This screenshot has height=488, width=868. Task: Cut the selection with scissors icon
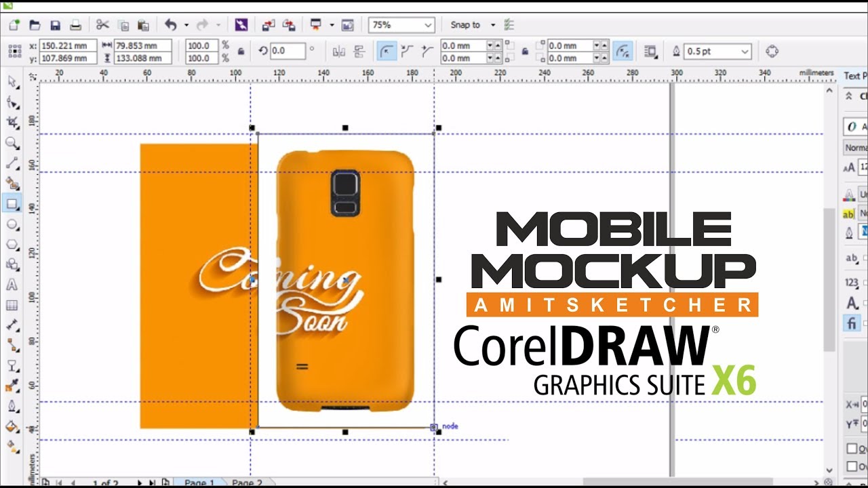click(102, 25)
